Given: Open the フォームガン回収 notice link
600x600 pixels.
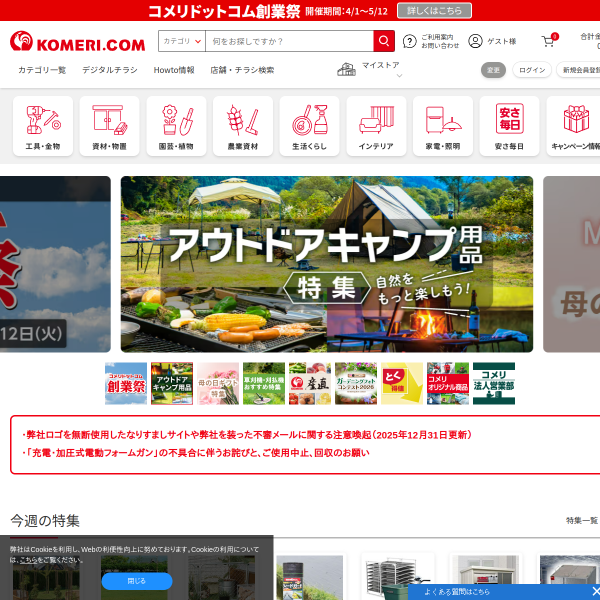Looking at the screenshot, I should 196,453.
